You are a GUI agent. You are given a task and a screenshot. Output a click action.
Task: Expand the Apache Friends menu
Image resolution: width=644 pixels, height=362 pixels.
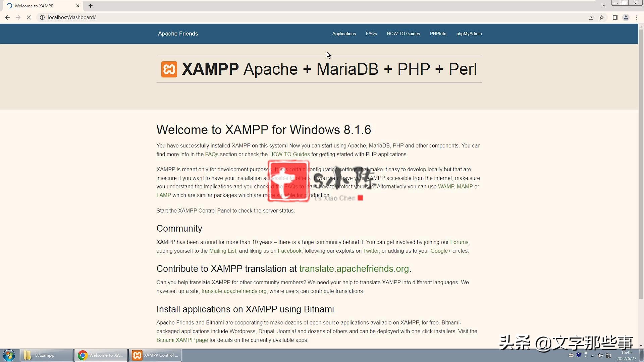[x=178, y=34]
